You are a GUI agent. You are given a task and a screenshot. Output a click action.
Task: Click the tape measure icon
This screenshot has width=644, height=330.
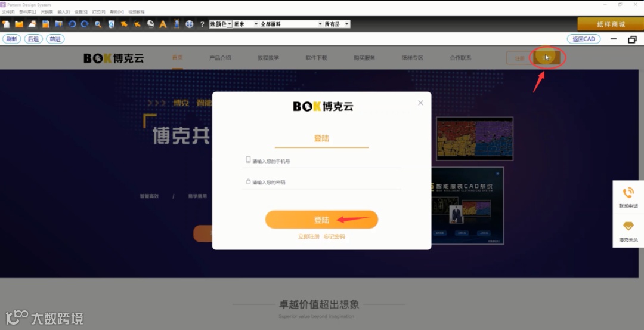(x=150, y=24)
